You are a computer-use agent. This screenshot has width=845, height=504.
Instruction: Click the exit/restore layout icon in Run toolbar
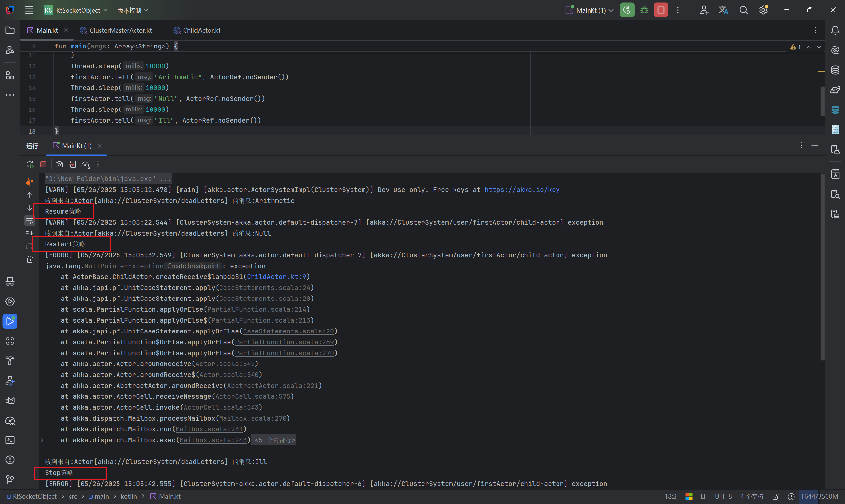coord(72,164)
